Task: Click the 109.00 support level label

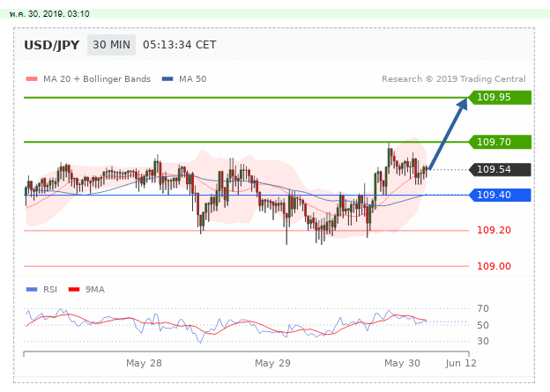Action: click(x=494, y=266)
